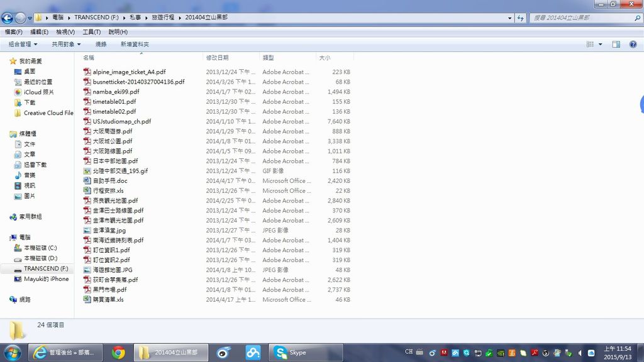Screen dimensions: 644x362
Task: Select the USJstudiomap_ch.pdf file icon
Action: 87,121
